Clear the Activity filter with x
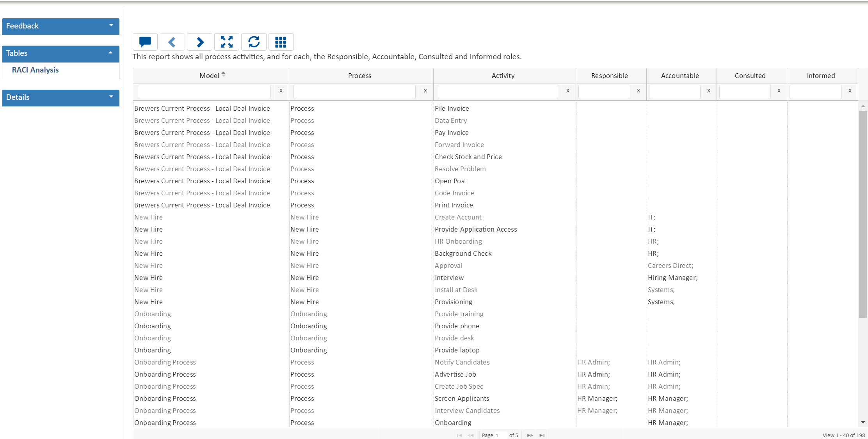 (567, 91)
